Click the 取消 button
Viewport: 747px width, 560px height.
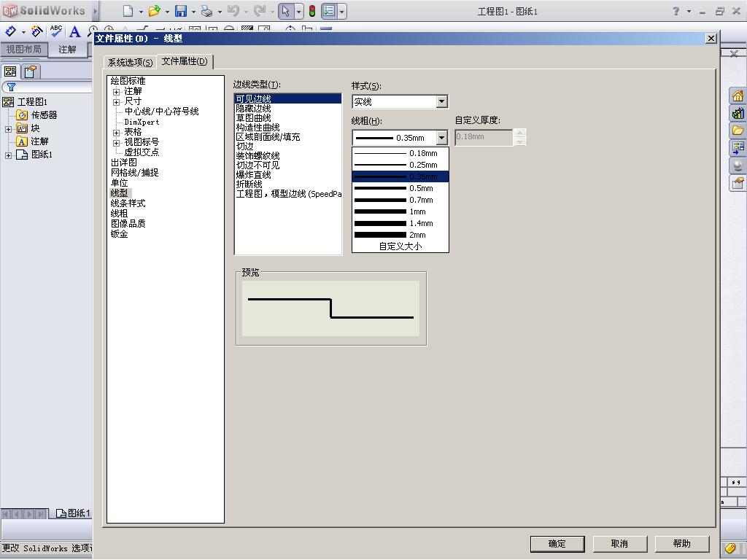coord(619,544)
